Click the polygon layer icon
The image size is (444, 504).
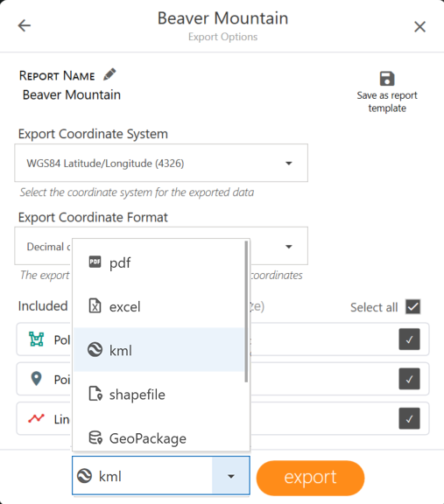(x=37, y=339)
